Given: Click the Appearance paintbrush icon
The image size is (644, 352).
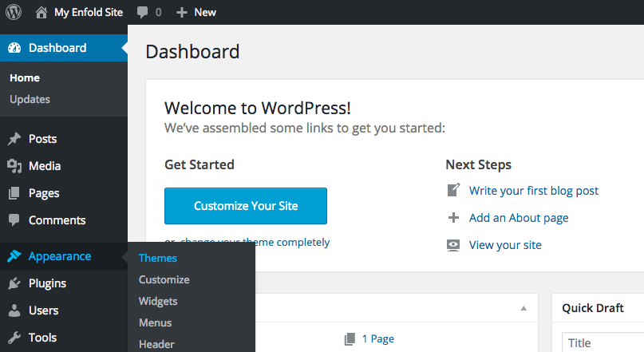Looking at the screenshot, I should [x=14, y=256].
